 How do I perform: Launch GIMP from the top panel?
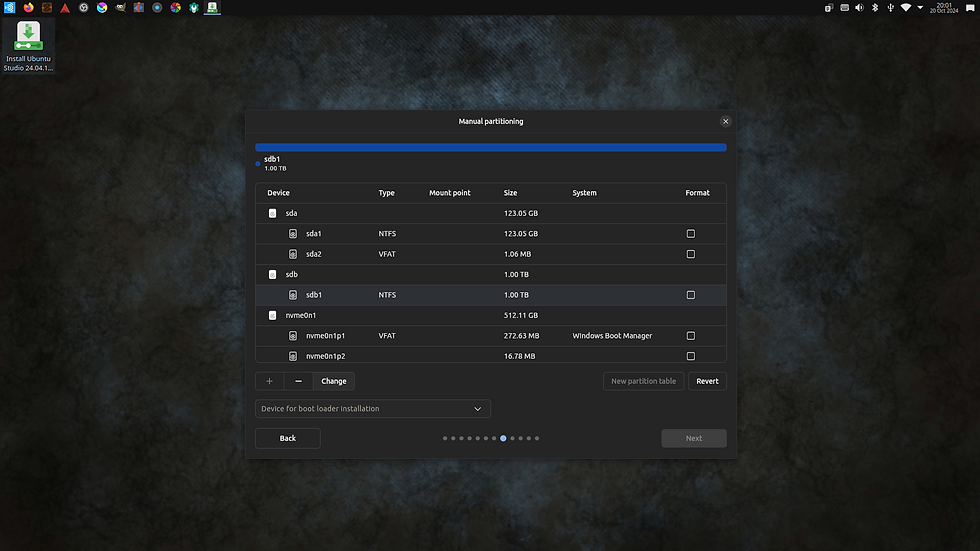(121, 7)
